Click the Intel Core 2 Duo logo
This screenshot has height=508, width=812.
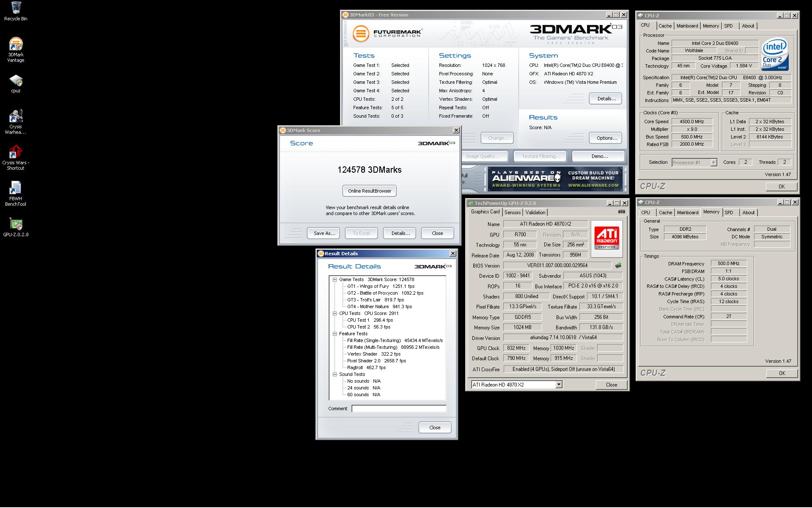point(775,55)
